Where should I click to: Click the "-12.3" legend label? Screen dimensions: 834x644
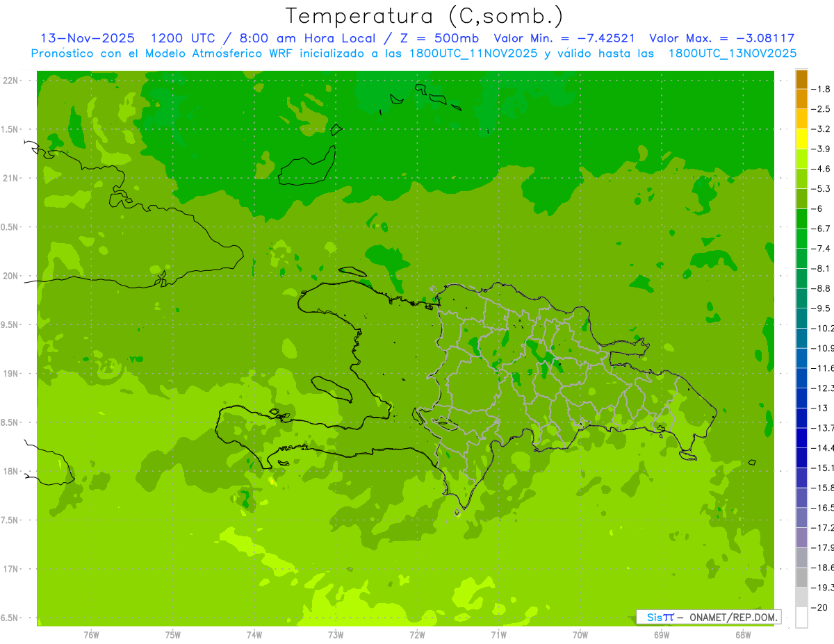coord(823,388)
